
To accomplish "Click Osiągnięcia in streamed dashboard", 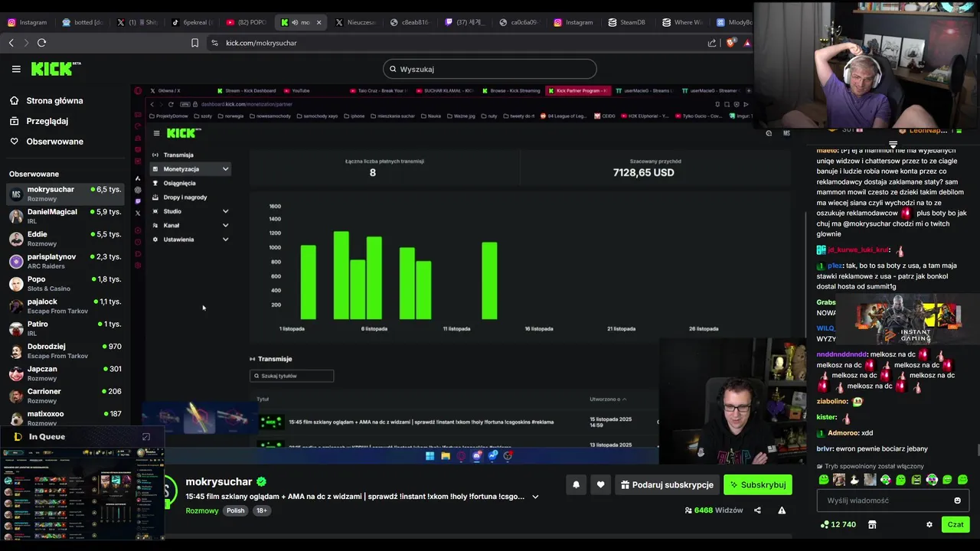I will [179, 184].
